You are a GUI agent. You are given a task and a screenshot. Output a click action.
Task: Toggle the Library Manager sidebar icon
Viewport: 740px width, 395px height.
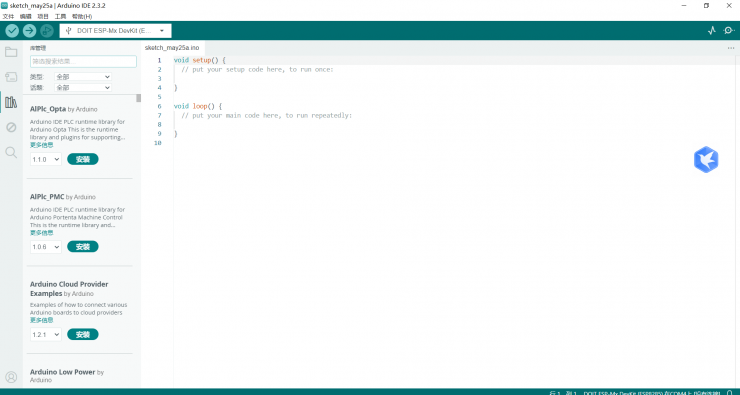(x=11, y=102)
